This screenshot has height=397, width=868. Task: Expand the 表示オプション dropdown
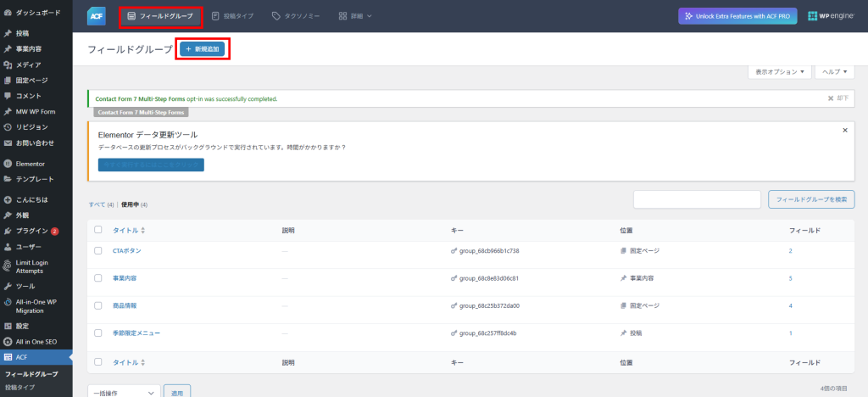tap(780, 72)
